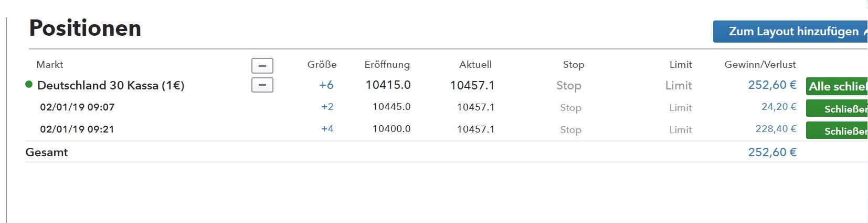
Task: Set Stop for Deutschland 30 Kassa total
Action: click(568, 85)
